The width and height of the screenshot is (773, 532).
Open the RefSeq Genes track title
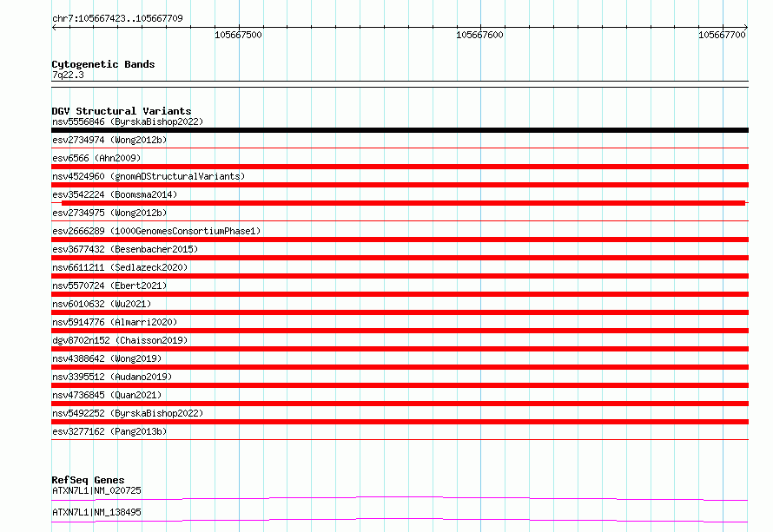coord(88,480)
